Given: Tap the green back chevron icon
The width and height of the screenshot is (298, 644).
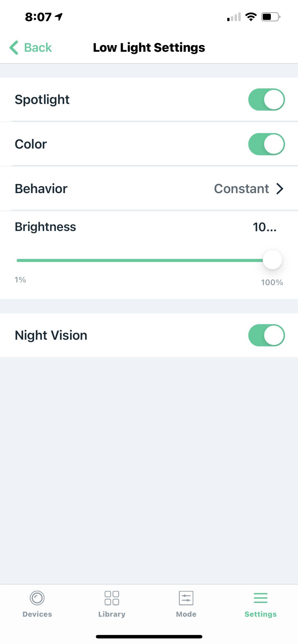Looking at the screenshot, I should pyautogui.click(x=14, y=48).
